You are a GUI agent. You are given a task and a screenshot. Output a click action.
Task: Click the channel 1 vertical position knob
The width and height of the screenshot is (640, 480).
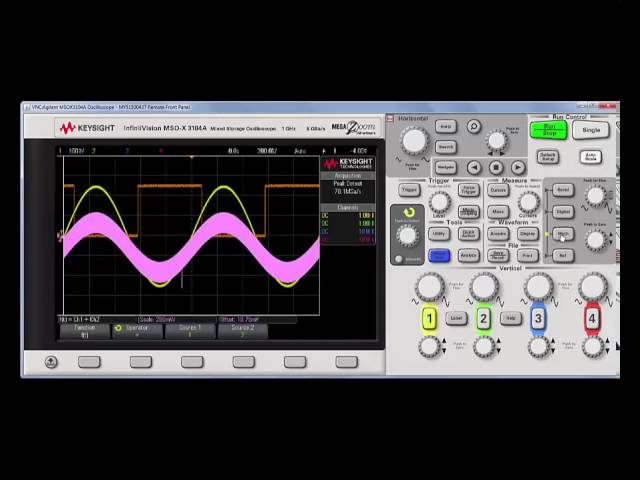tap(429, 347)
